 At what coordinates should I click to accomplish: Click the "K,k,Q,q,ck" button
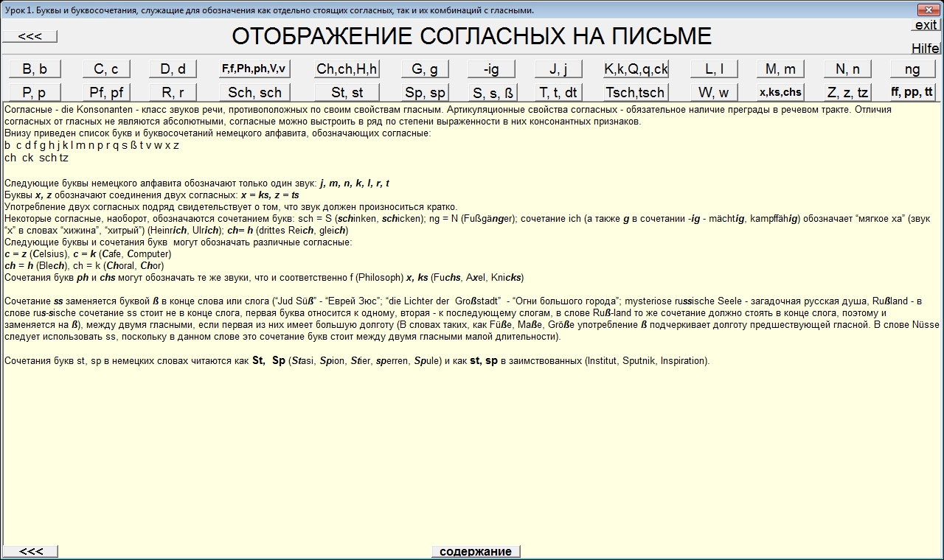coord(636,69)
